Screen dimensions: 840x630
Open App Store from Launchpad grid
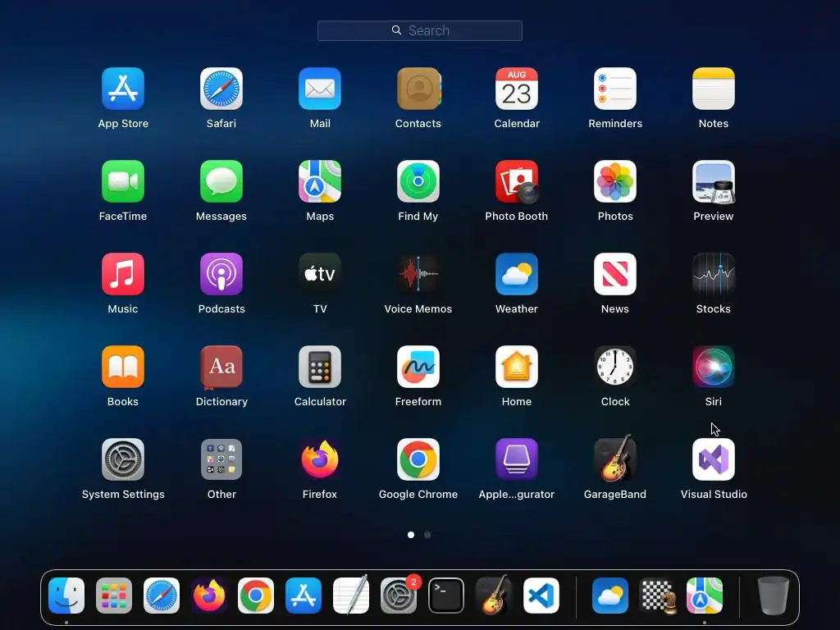[123, 89]
